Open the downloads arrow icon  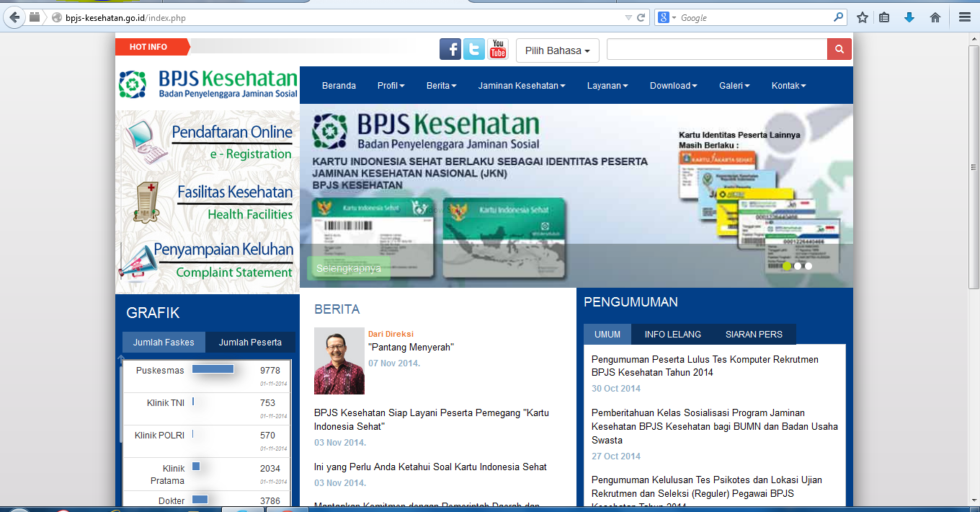(909, 17)
